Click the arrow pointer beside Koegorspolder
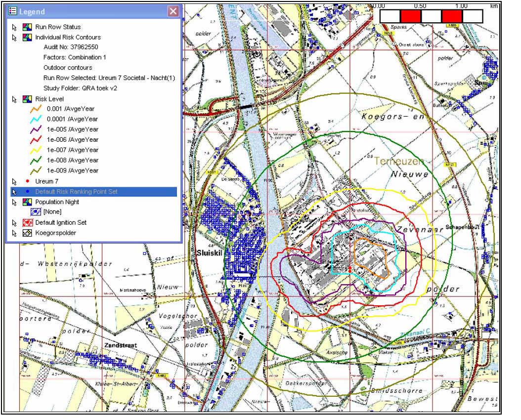521x420 pixels. (x=14, y=233)
